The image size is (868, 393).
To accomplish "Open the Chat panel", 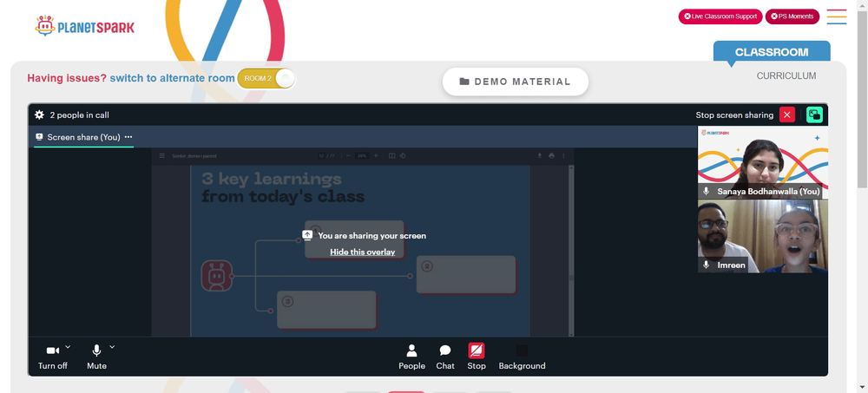I will click(445, 357).
